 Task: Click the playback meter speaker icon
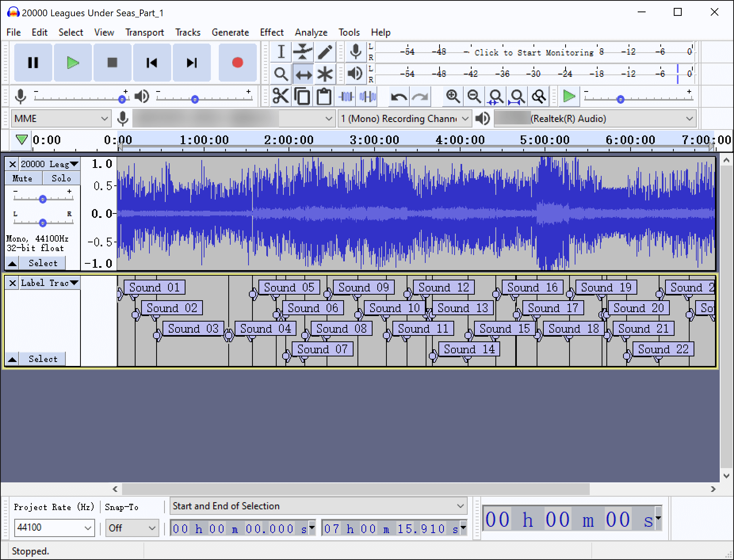[355, 74]
